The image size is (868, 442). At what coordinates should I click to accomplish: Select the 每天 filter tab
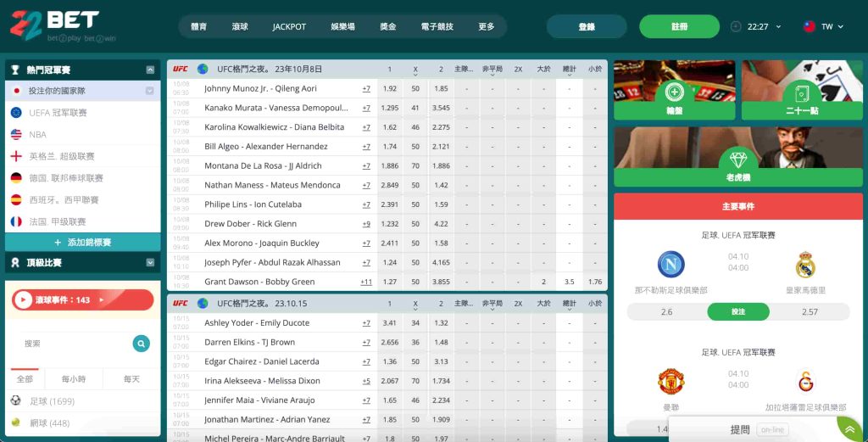tap(131, 379)
